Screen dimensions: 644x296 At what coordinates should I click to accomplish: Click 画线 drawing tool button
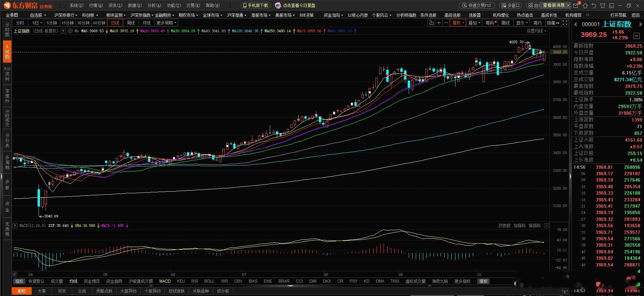pyautogui.click(x=505, y=23)
